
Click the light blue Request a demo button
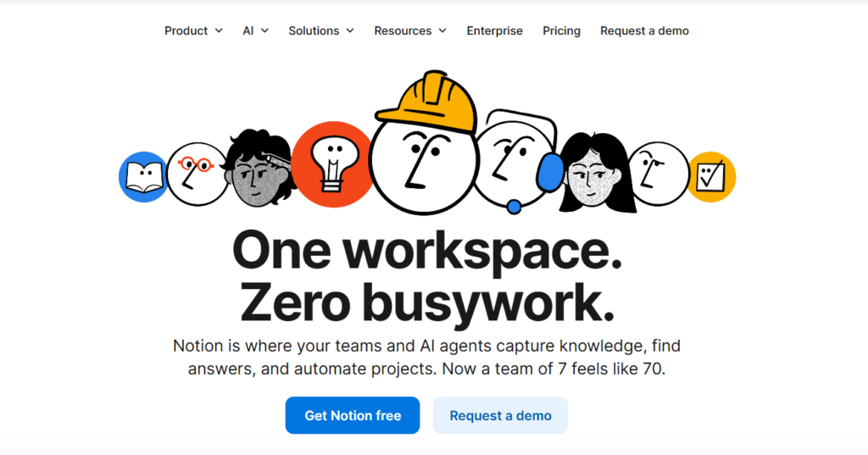pyautogui.click(x=500, y=415)
